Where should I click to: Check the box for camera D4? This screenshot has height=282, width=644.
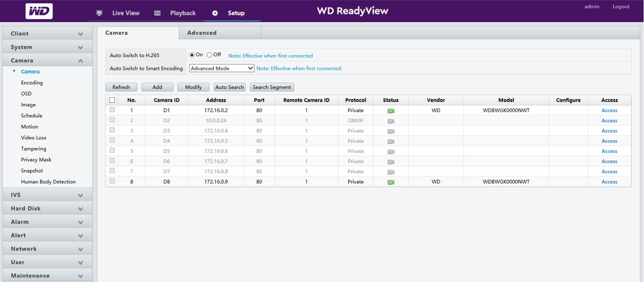(112, 140)
